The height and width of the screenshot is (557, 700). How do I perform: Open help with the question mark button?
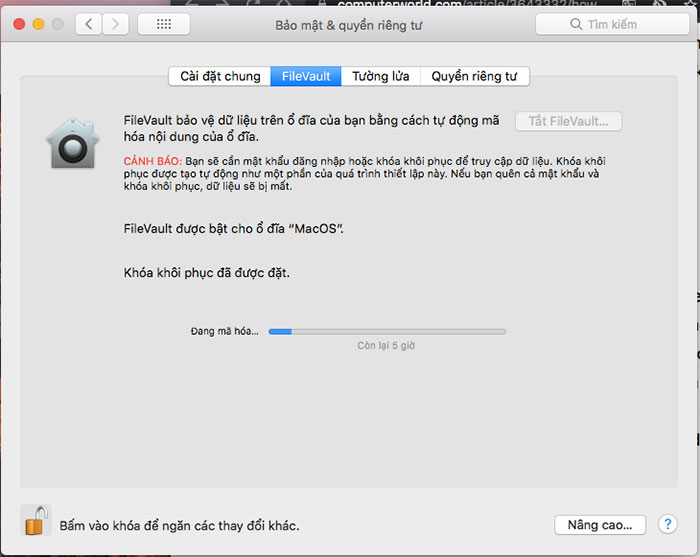click(x=667, y=524)
